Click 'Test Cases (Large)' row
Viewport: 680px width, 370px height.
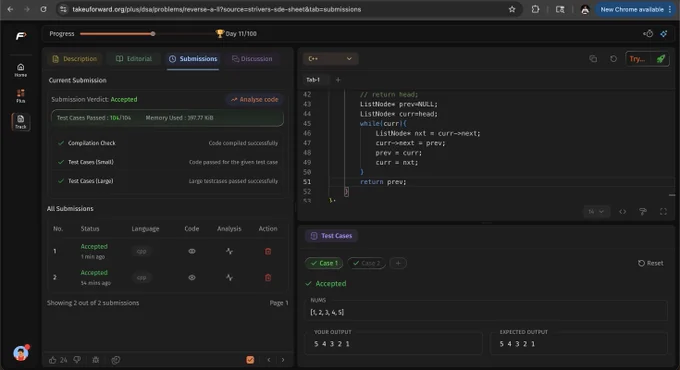168,181
